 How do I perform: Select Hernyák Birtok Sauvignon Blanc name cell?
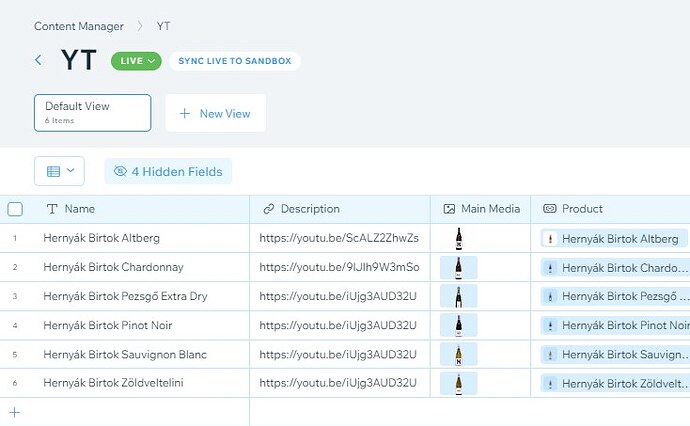pyautogui.click(x=139, y=354)
